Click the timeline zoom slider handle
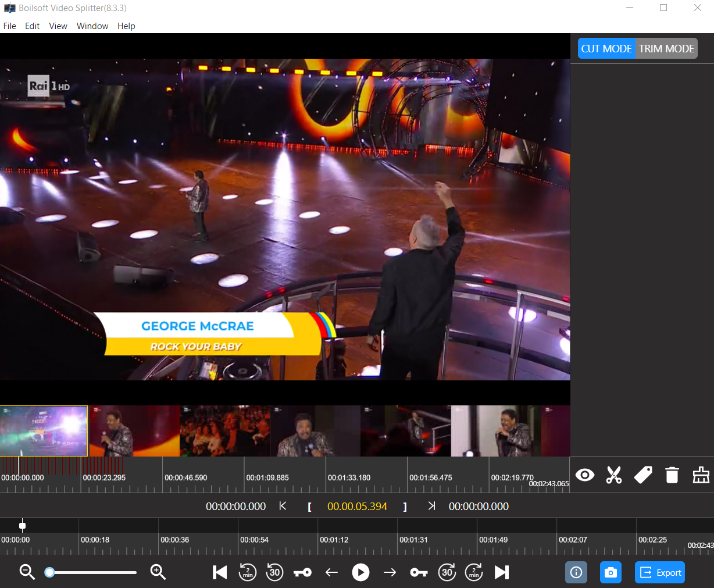The image size is (714, 588). point(50,572)
